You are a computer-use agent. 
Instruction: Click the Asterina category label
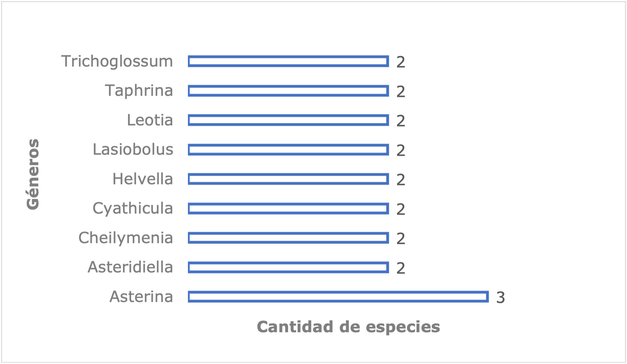pyautogui.click(x=141, y=297)
